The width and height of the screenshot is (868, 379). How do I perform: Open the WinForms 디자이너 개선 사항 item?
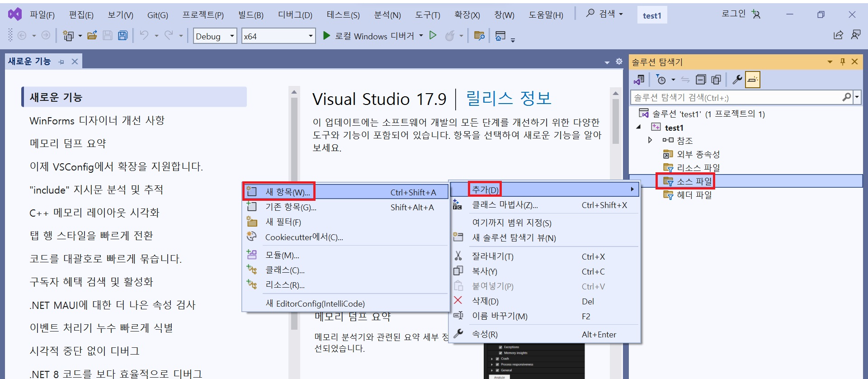[97, 120]
